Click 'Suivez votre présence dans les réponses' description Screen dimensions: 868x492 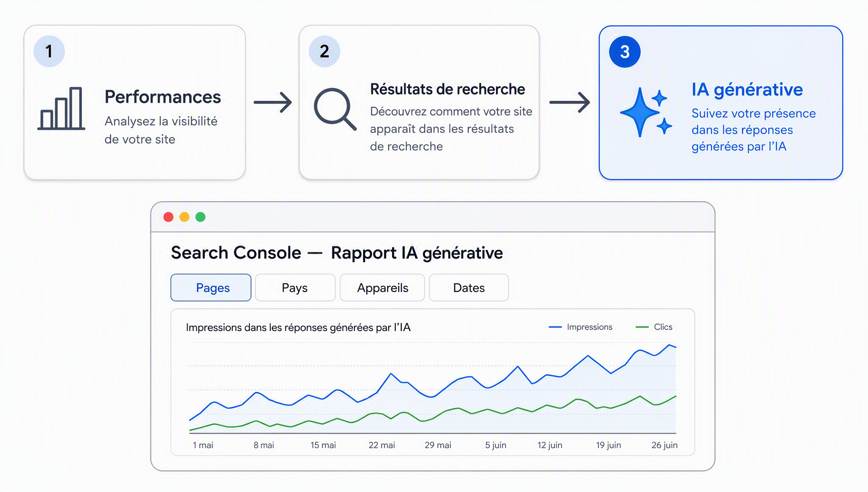(754, 130)
